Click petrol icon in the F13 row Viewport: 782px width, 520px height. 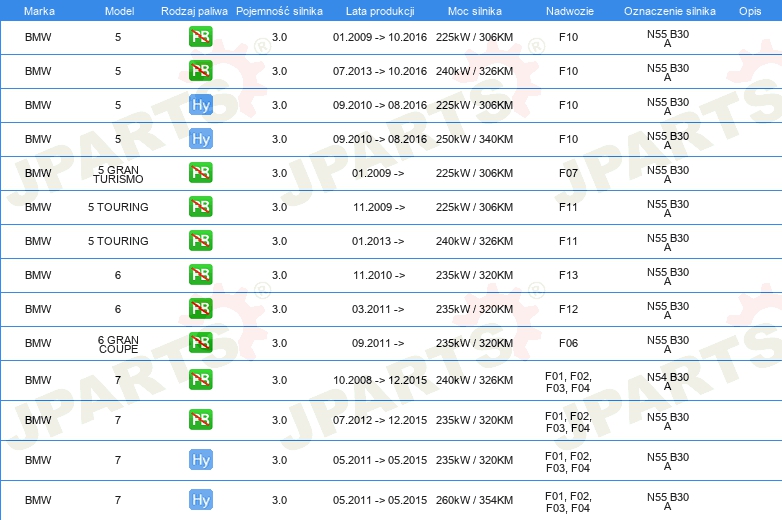[200, 274]
